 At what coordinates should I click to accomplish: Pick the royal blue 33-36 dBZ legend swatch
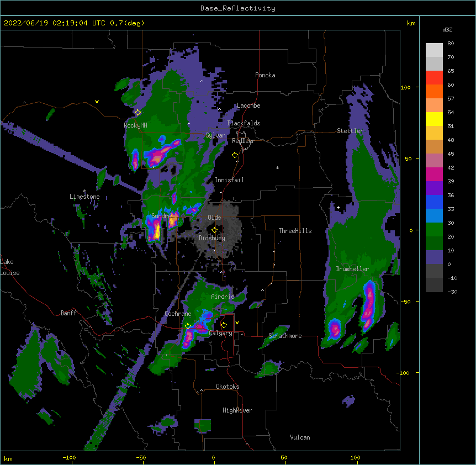point(434,202)
